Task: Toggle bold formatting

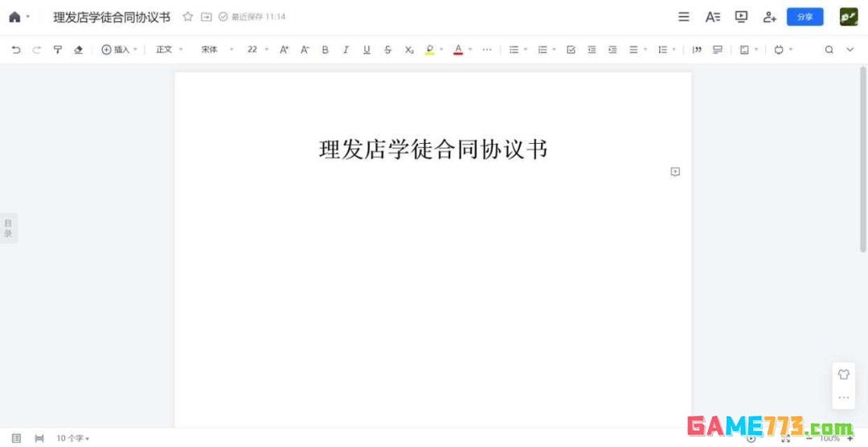Action: (x=325, y=50)
